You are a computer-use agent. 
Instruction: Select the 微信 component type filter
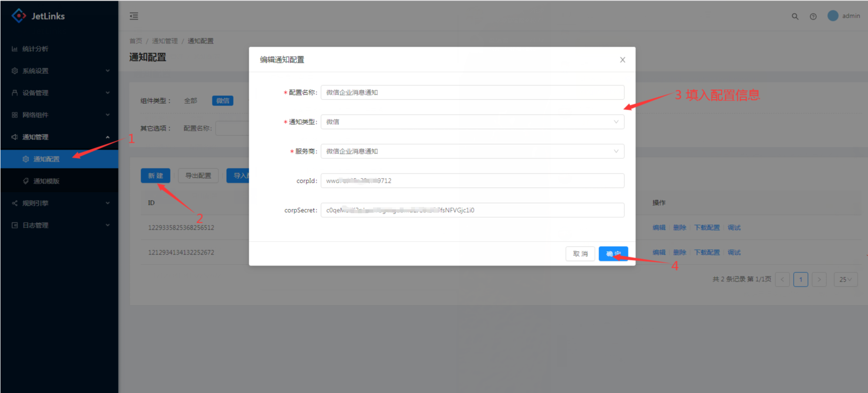(x=223, y=100)
